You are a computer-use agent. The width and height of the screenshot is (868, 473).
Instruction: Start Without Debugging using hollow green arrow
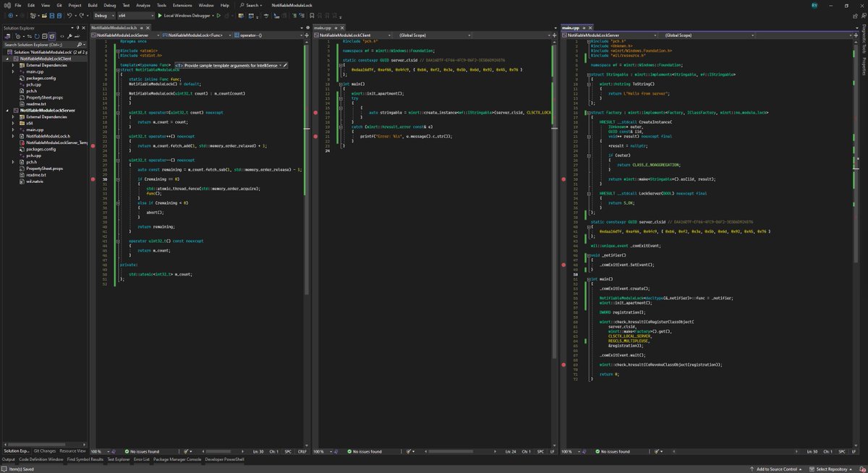218,15
